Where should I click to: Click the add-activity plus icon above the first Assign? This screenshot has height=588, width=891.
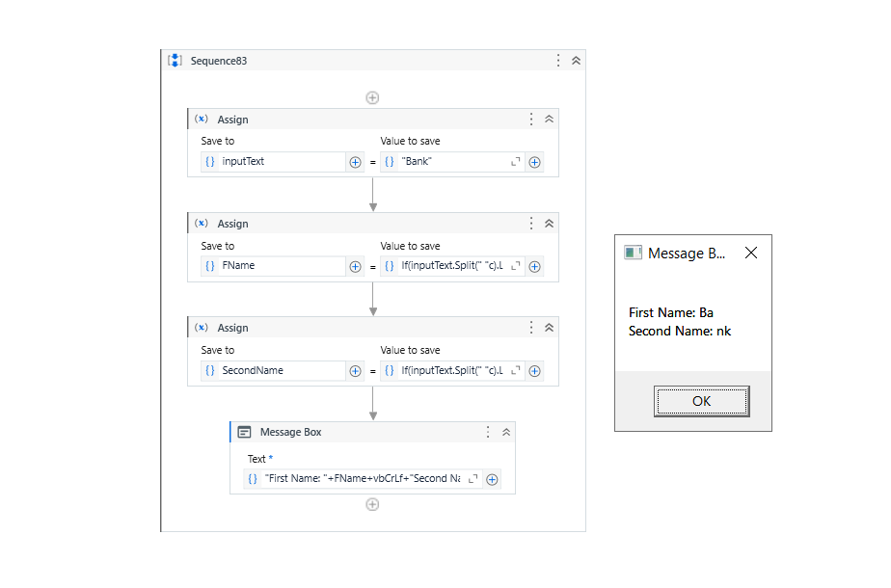coord(372,97)
